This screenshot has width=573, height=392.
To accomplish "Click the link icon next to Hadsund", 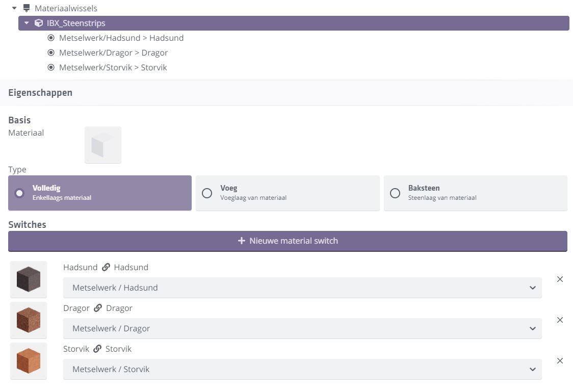I will click(106, 267).
